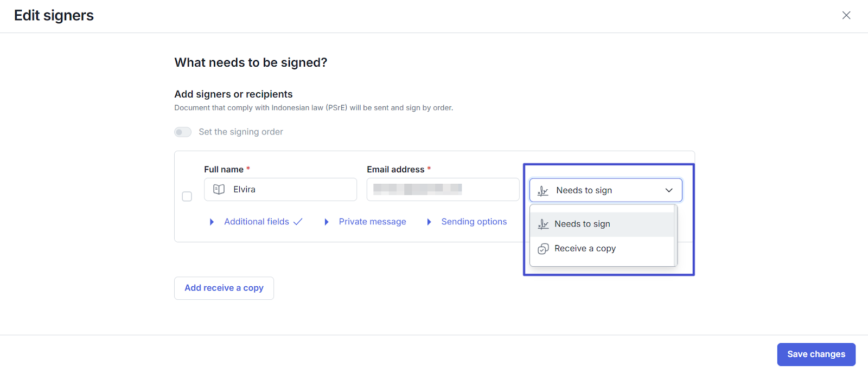Click the Add receive a copy button
This screenshot has height=367, width=868.
[x=224, y=288]
